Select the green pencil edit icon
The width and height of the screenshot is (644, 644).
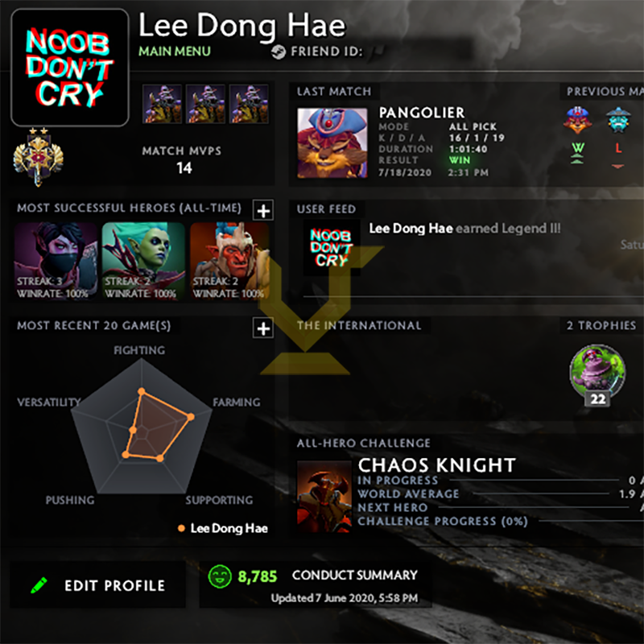point(39,585)
